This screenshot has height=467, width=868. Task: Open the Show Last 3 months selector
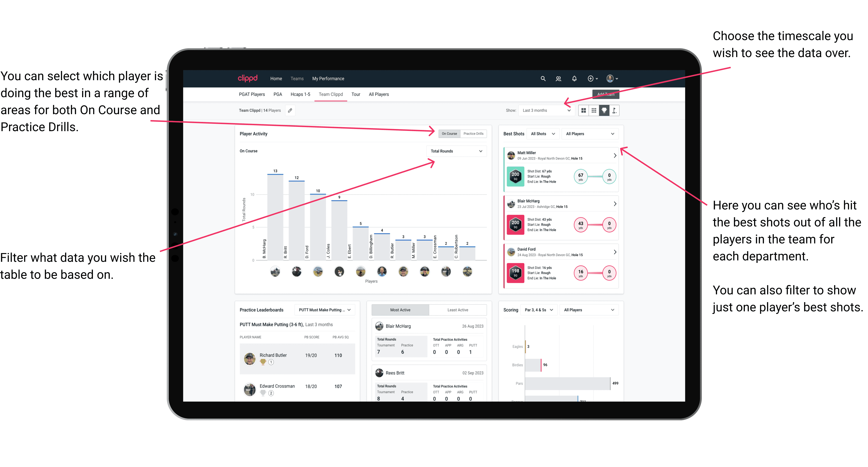548,110
